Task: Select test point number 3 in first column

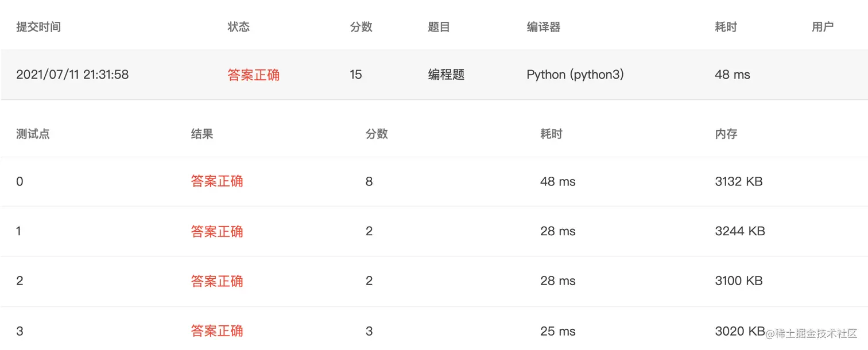Action: (20, 331)
